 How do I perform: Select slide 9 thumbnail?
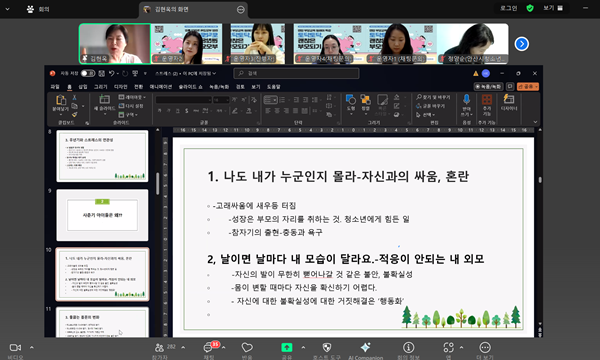(102, 215)
